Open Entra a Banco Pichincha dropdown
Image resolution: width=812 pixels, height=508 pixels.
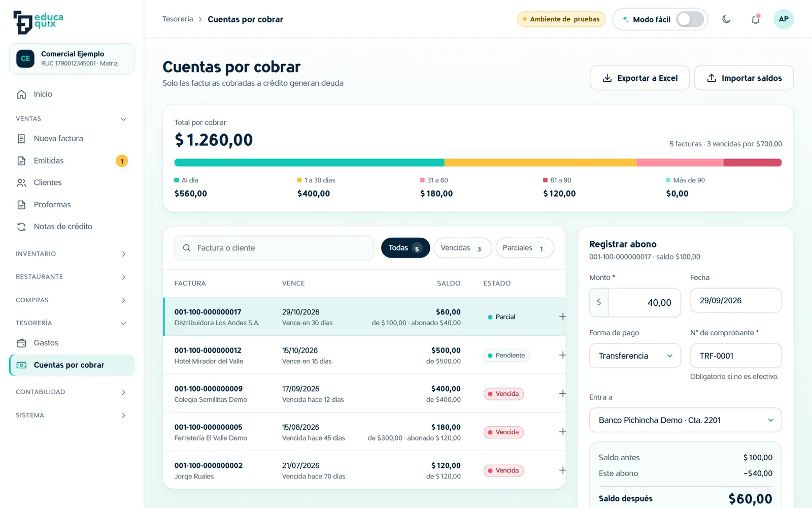(x=685, y=420)
